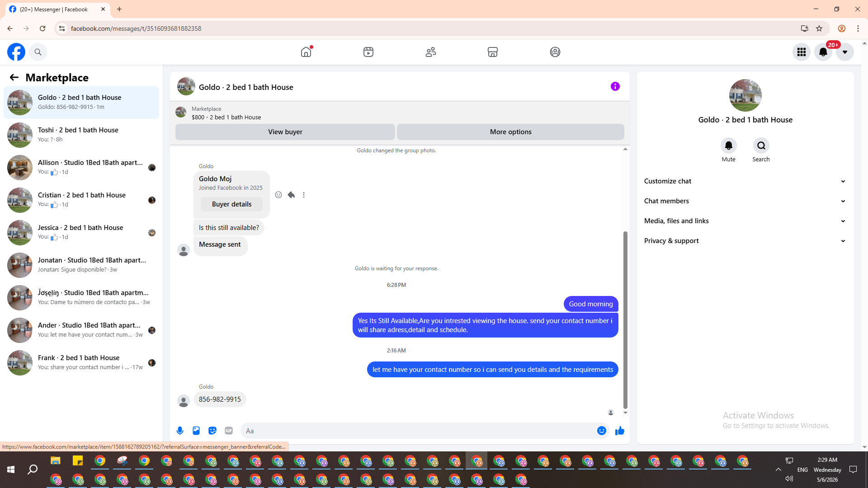This screenshot has width=868, height=488.
Task: Open a new browser tab
Action: click(x=119, y=9)
